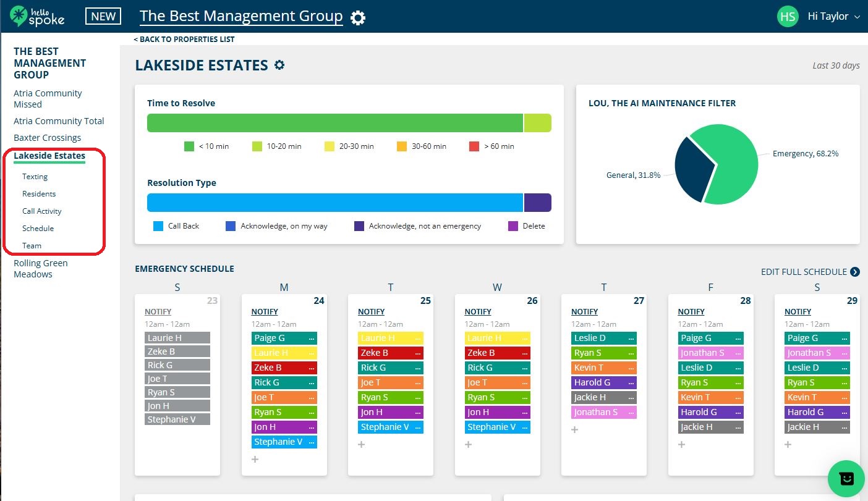
Task: Open the Lakeside Estates settings gear
Action: point(279,64)
